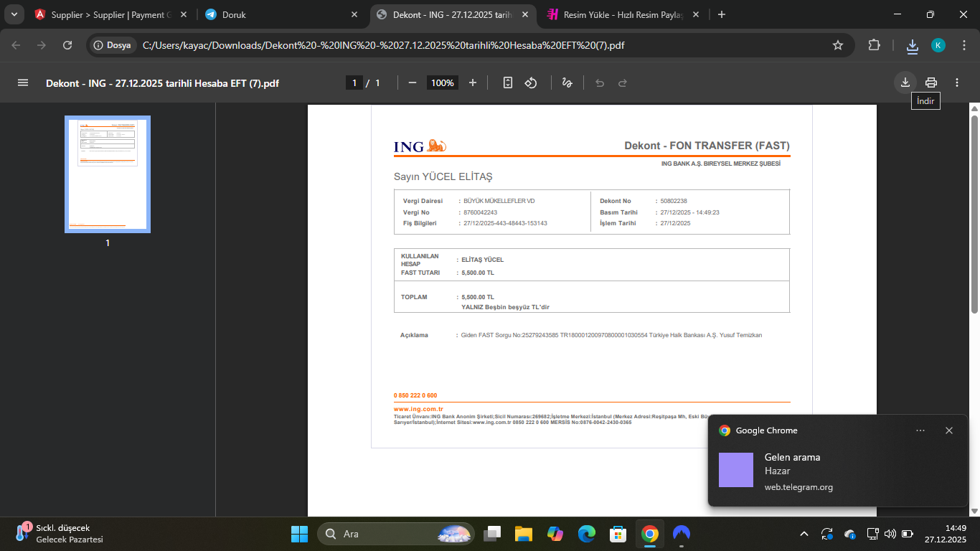The image size is (980, 551).
Task: Open the Chrome extensions puzzle icon
Action: point(874,45)
